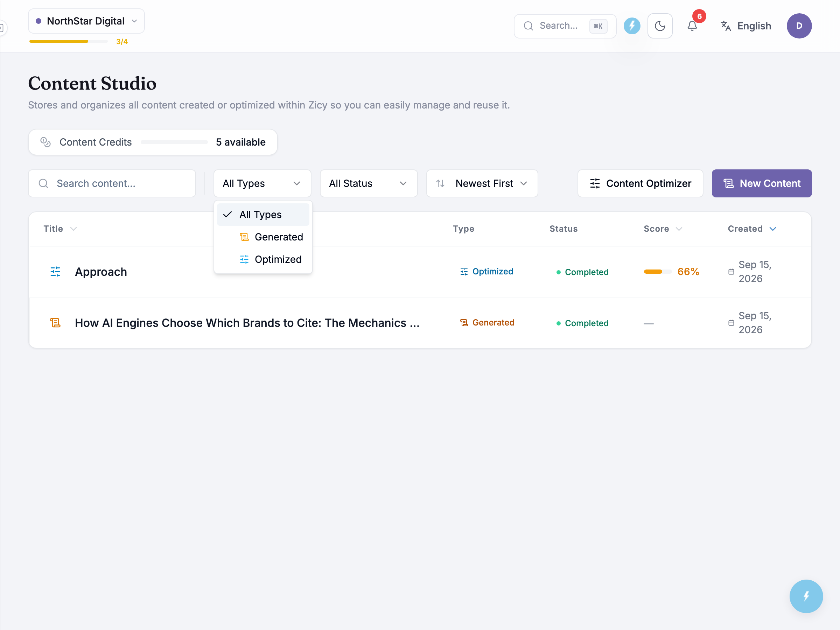This screenshot has height=630, width=840.
Task: Open notifications bell with 6 badge
Action: coord(692,26)
